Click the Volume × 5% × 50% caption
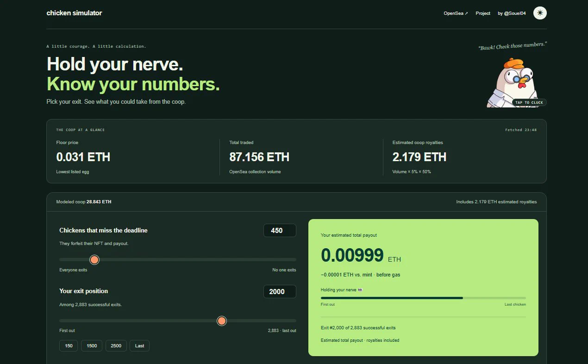Image resolution: width=588 pixels, height=364 pixels. tap(412, 172)
